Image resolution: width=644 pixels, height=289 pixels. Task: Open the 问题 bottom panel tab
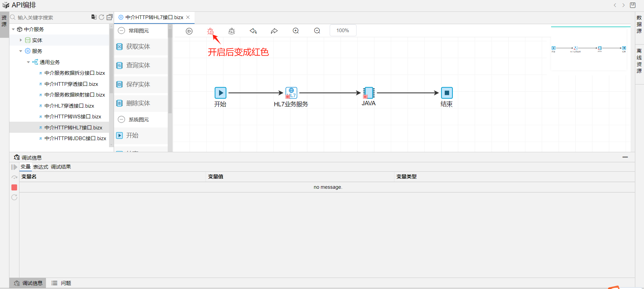click(62, 283)
